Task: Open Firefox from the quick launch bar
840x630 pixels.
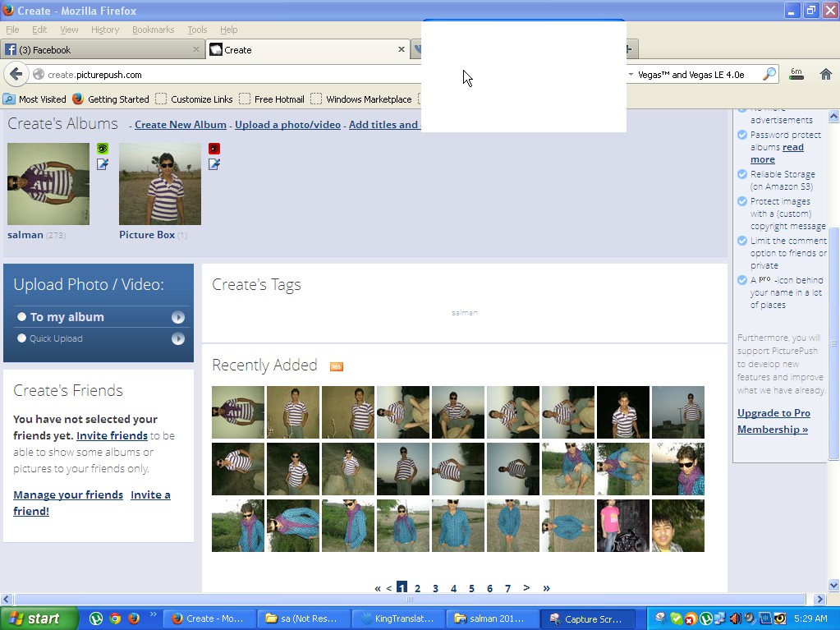Action: 134,619
